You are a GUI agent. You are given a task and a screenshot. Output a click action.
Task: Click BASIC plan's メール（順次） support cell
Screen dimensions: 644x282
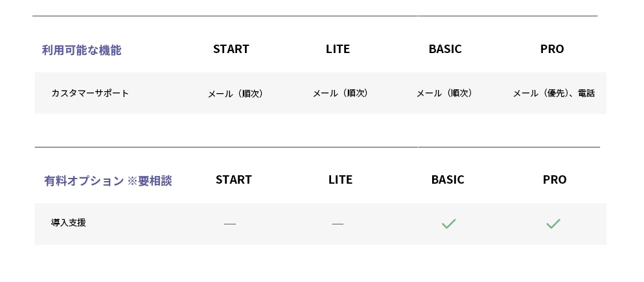pyautogui.click(x=444, y=93)
